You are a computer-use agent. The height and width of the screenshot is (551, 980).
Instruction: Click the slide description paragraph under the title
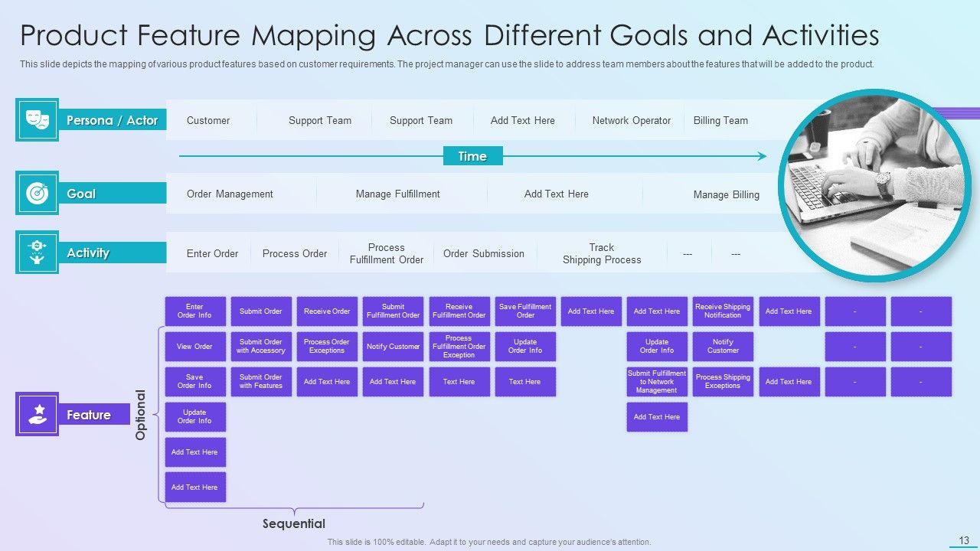tap(447, 64)
